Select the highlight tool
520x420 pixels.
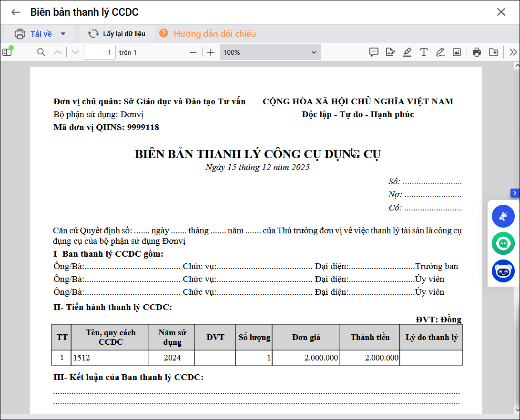tap(407, 52)
